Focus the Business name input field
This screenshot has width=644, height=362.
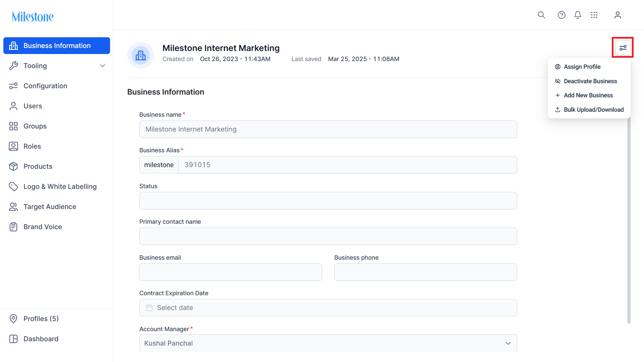[x=328, y=129]
